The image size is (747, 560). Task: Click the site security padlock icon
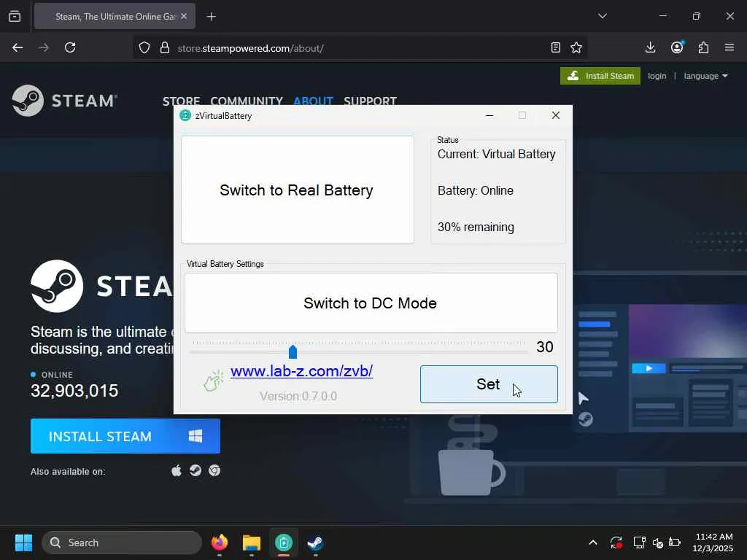click(165, 47)
